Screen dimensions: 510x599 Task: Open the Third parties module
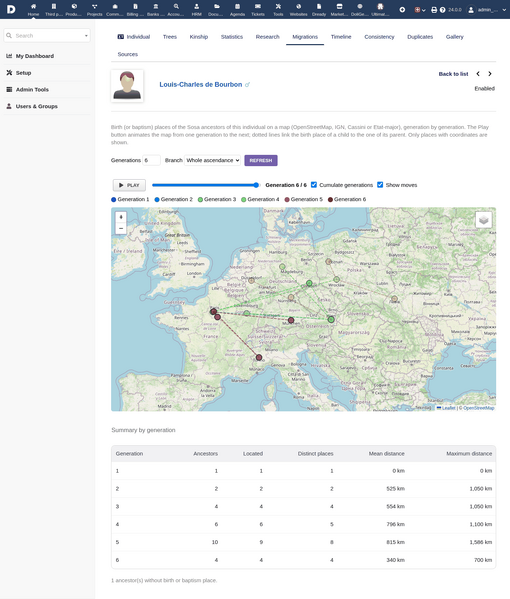(54, 10)
